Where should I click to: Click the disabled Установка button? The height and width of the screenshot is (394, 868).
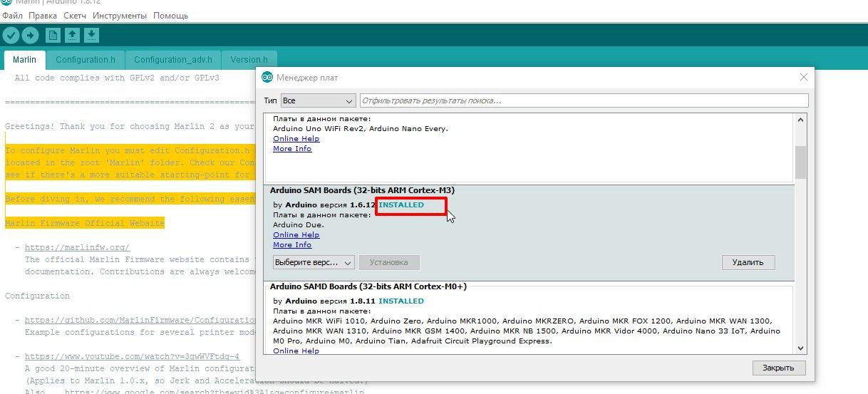tap(389, 262)
